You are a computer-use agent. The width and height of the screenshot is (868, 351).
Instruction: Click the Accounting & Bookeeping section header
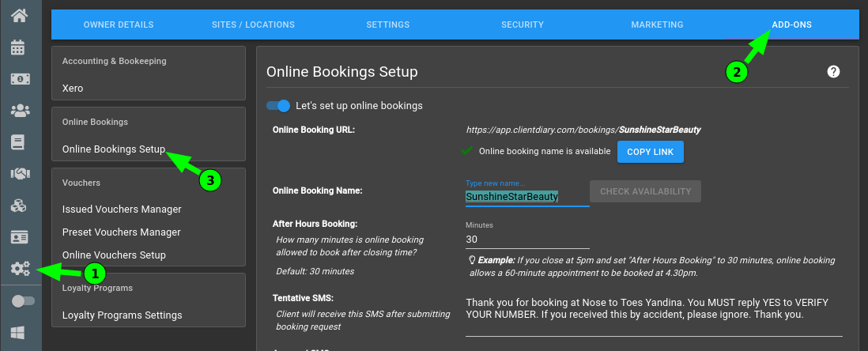click(x=114, y=61)
